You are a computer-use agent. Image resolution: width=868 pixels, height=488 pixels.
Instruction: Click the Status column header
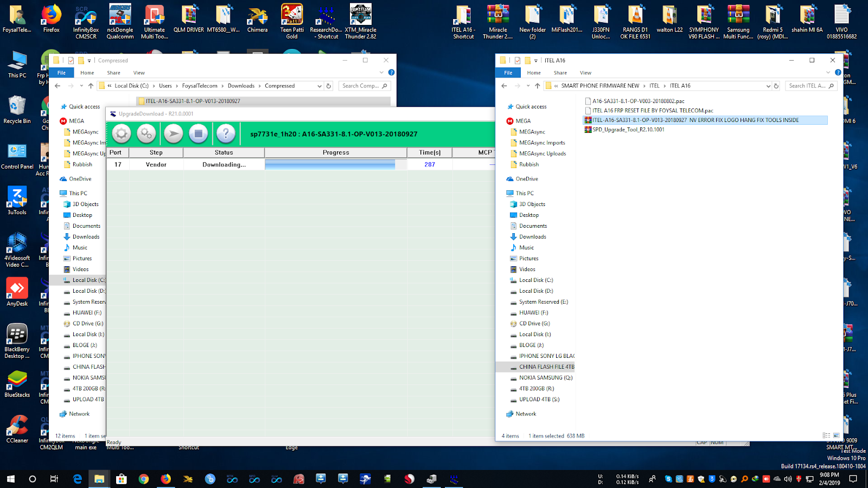click(x=224, y=152)
